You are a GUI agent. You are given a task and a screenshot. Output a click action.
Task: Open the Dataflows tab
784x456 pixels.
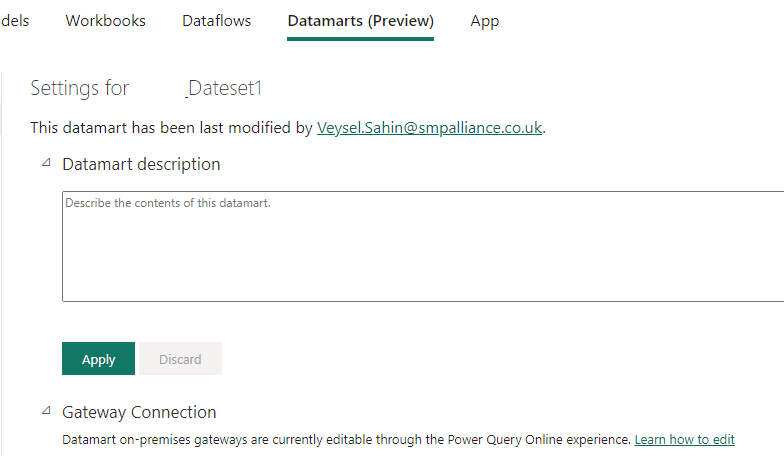(216, 20)
